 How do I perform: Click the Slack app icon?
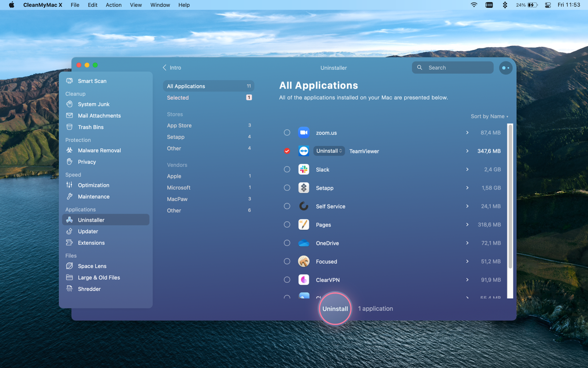[304, 169]
